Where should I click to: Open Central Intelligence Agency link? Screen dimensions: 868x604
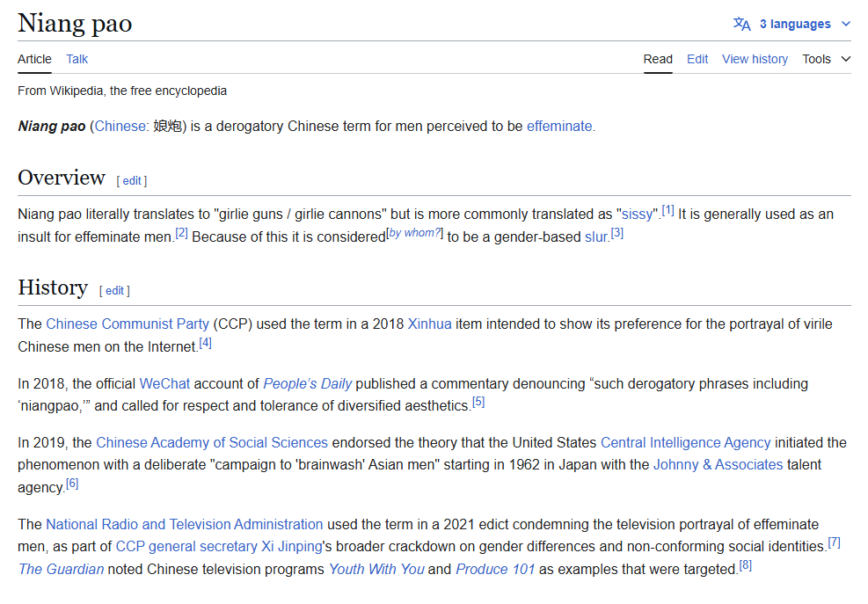[x=685, y=442]
